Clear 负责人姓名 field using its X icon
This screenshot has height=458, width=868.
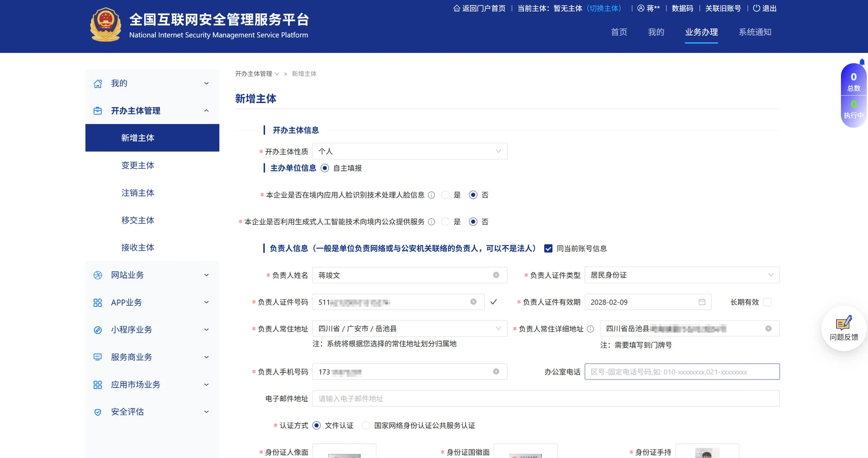tap(495, 275)
